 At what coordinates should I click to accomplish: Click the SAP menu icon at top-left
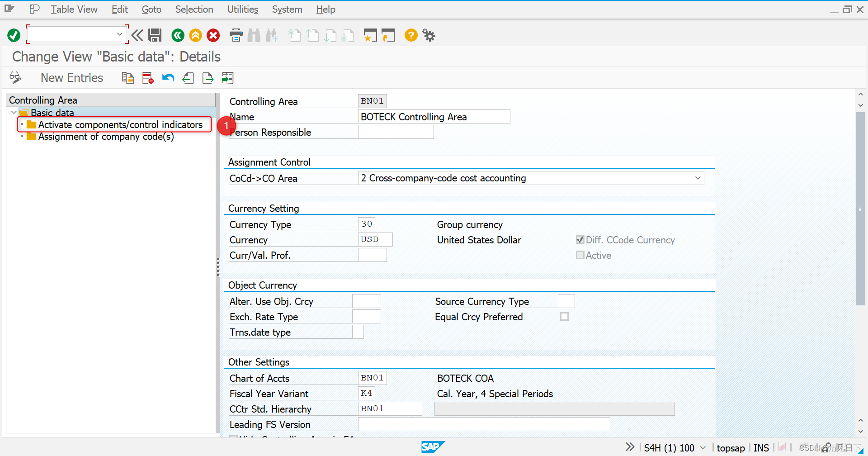(x=9, y=9)
